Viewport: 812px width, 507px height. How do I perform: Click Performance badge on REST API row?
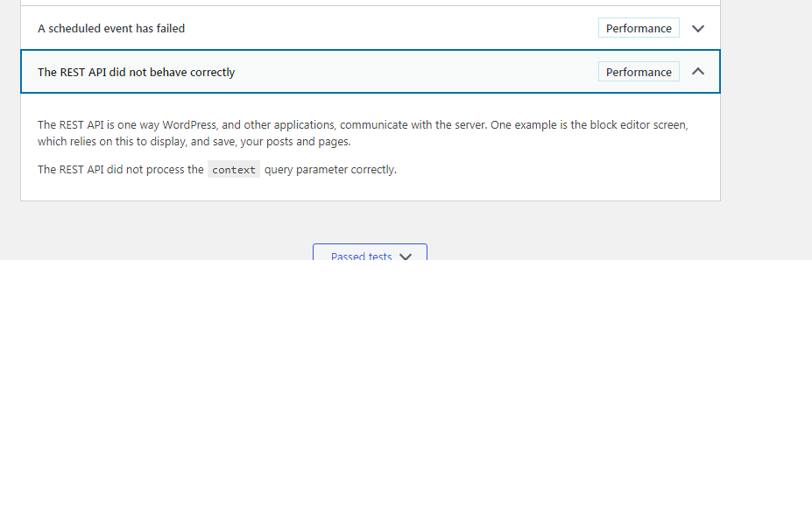tap(639, 72)
